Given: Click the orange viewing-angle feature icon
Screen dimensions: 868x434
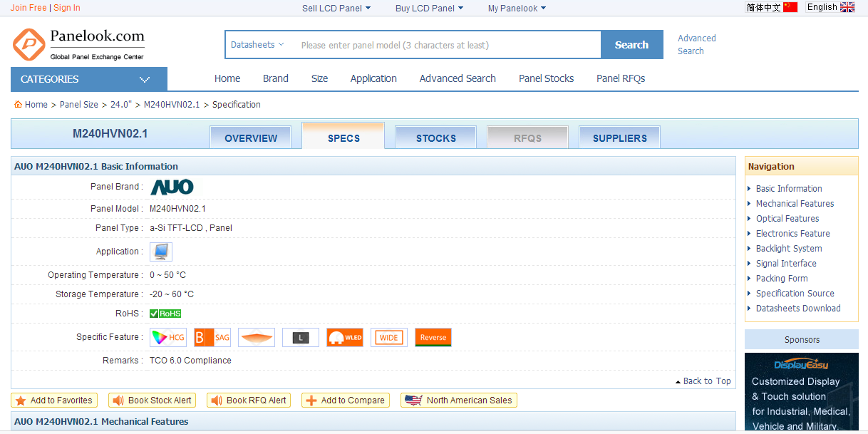Looking at the screenshot, I should pyautogui.click(x=257, y=338).
